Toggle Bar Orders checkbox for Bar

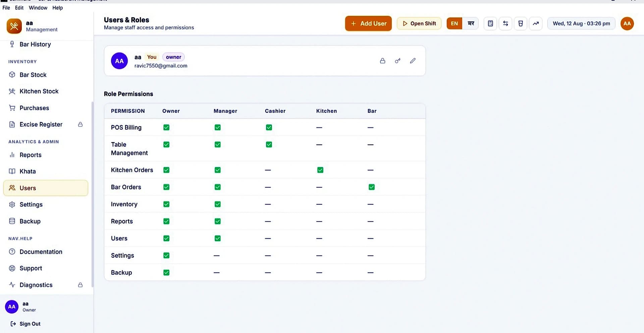click(x=372, y=187)
